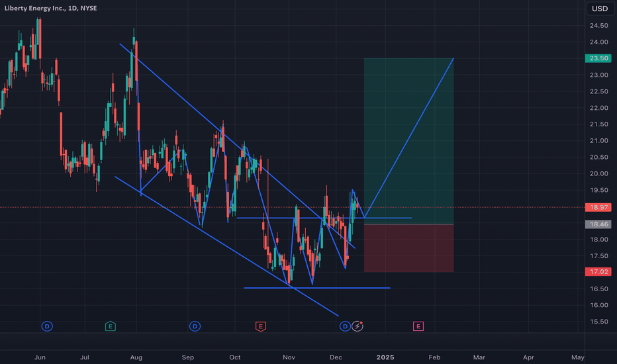Click the Mar label on time axis
Viewport: 617px width, 364px height.
tap(479, 357)
